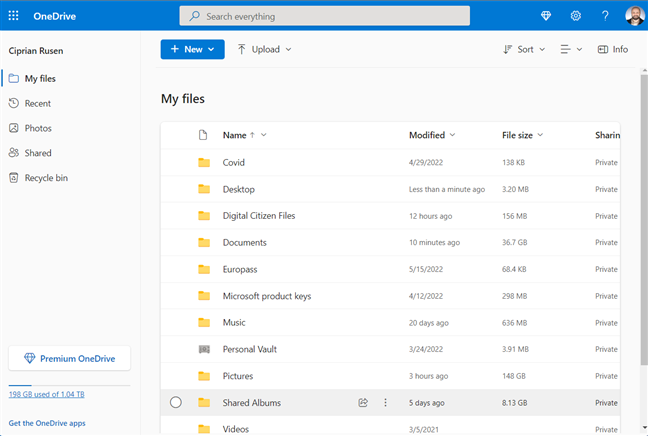Click the Microsoft product keys folder icon
648x436 pixels.
[204, 296]
